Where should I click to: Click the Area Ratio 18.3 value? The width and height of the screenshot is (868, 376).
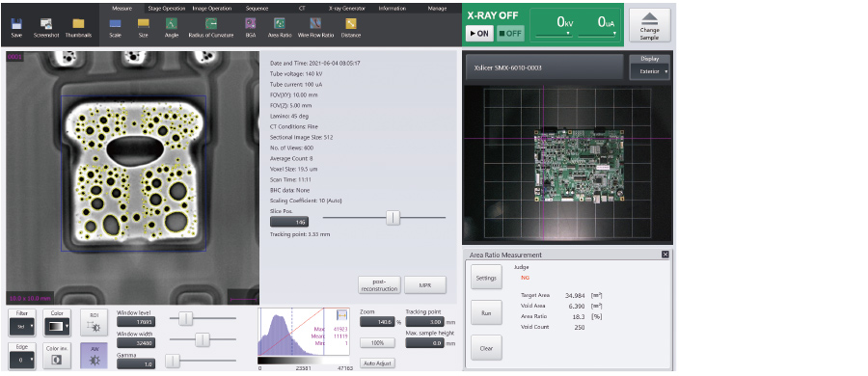580,316
